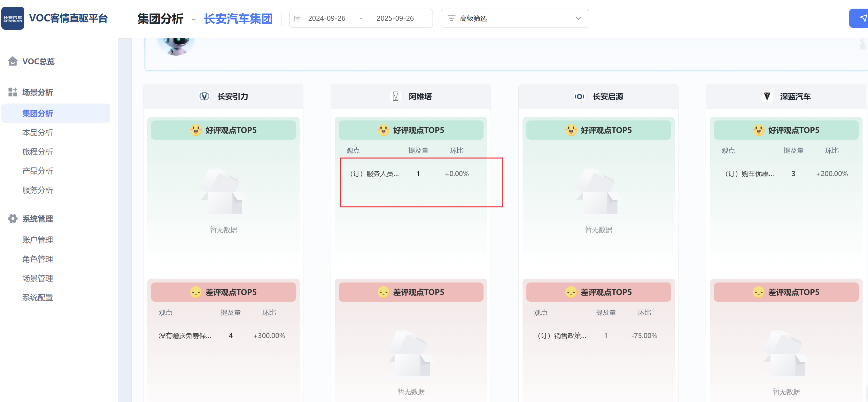Click the Changan logo icon

[x=13, y=18]
